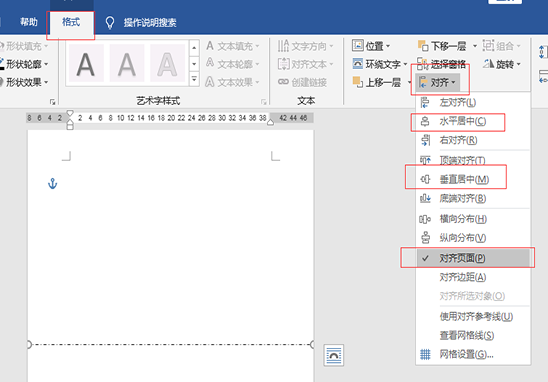
Task: Open 形状填充 dropdown
Action: click(24, 46)
